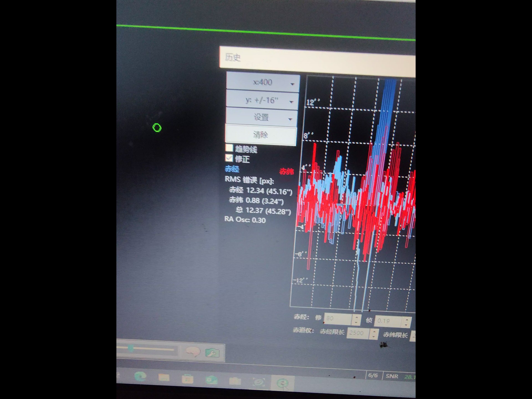Open the brain advanced settings icon
Image resolution: width=532 pixels, height=399 pixels.
coord(193,352)
